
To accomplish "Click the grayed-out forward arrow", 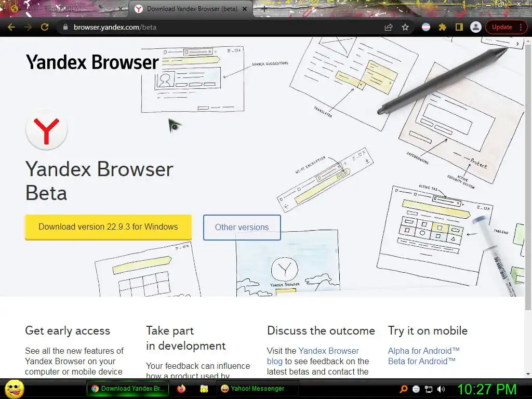I will [28, 27].
